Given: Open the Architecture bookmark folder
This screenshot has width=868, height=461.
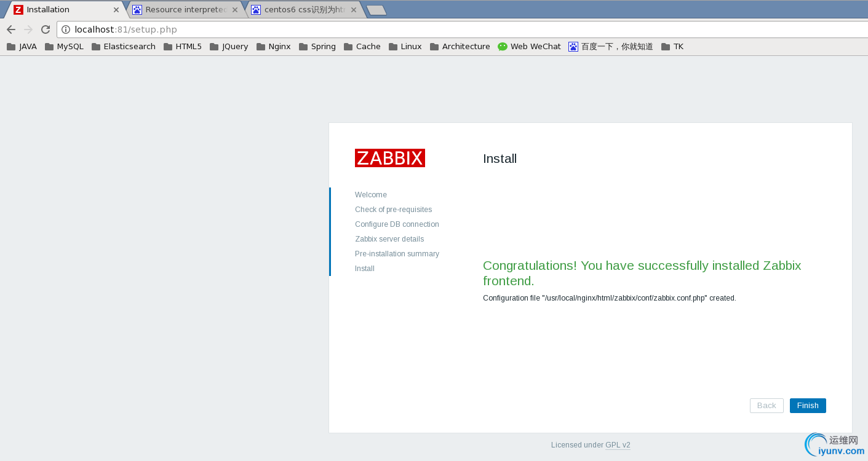Looking at the screenshot, I should 460,47.
